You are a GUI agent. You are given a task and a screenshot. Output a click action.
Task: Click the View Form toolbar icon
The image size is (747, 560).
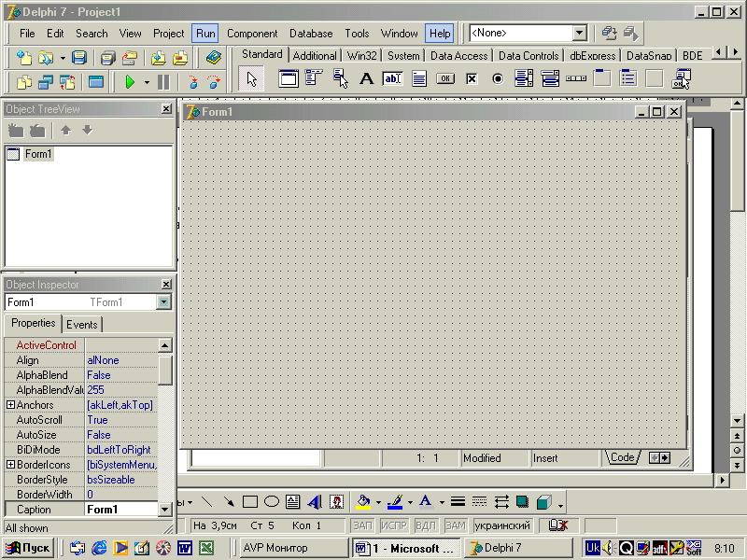45,82
